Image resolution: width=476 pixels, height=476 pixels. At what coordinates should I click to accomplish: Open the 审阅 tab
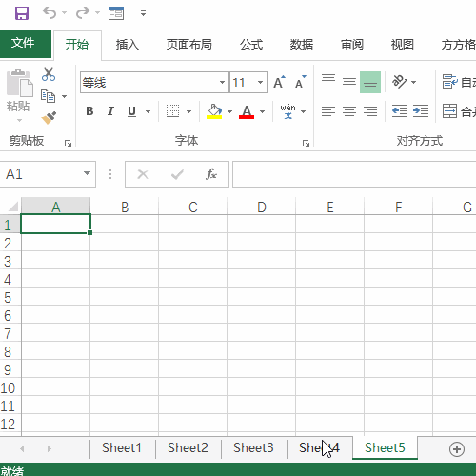pyautogui.click(x=352, y=45)
